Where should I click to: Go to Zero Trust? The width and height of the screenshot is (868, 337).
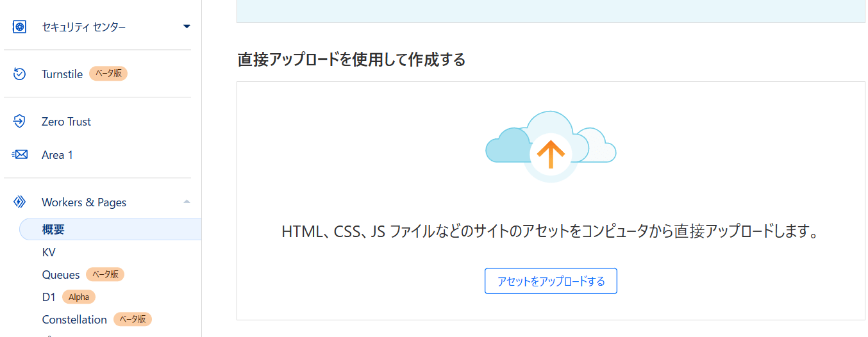coord(66,122)
